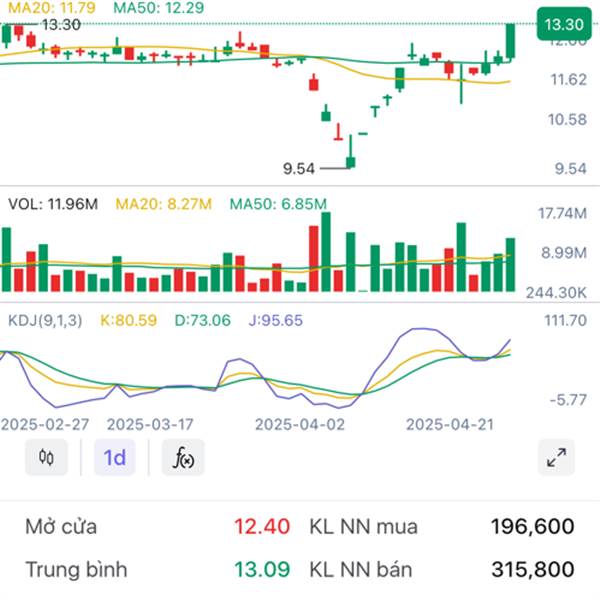This screenshot has width=600, height=600.
Task: Click the Mở cửa value 12.40
Action: coord(262,526)
